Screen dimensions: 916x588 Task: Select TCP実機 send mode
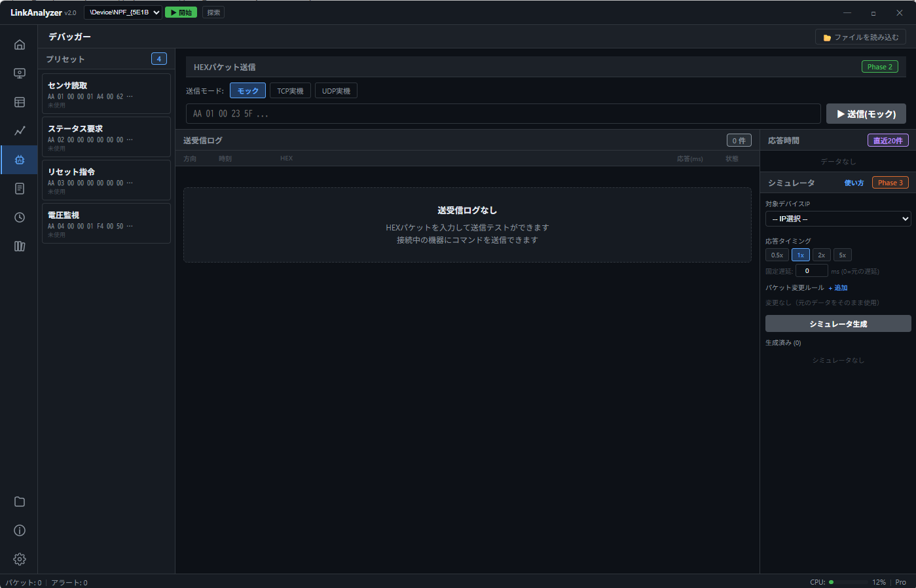[290, 91]
